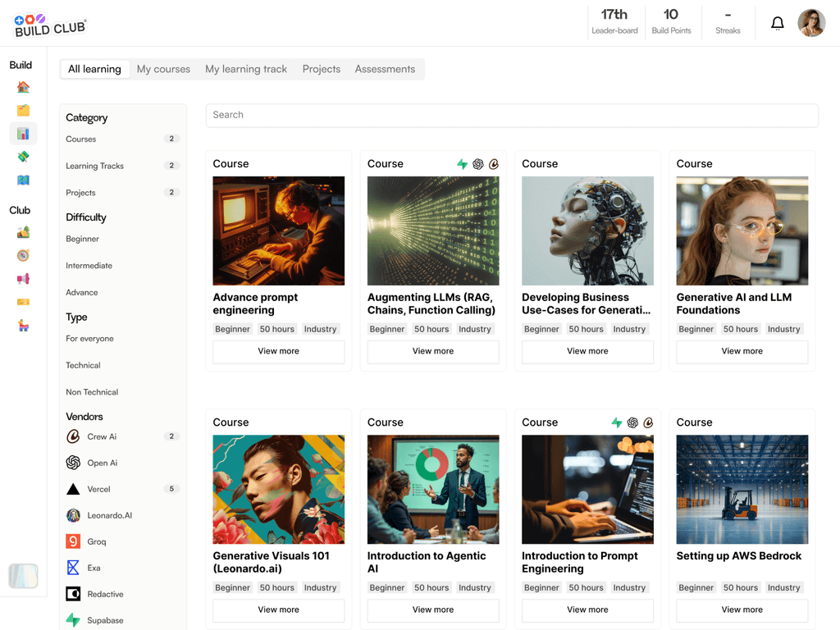Click the yellow ticket icon under Club

(x=23, y=302)
